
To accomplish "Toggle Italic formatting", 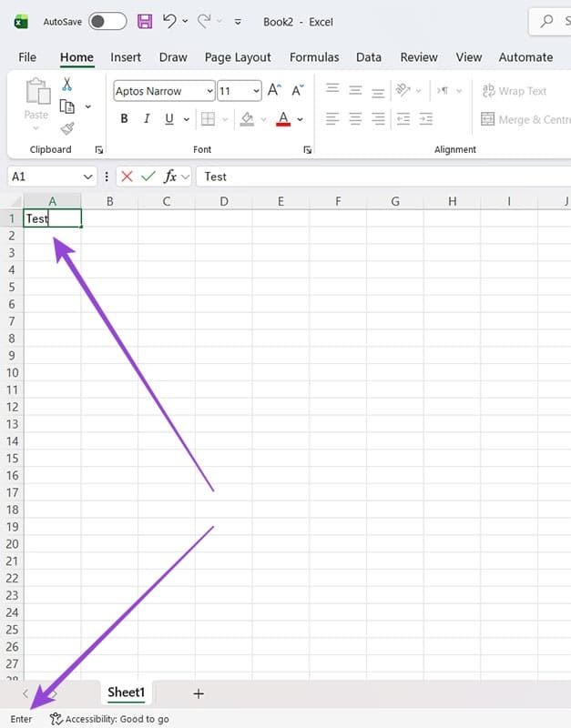I will 147,119.
